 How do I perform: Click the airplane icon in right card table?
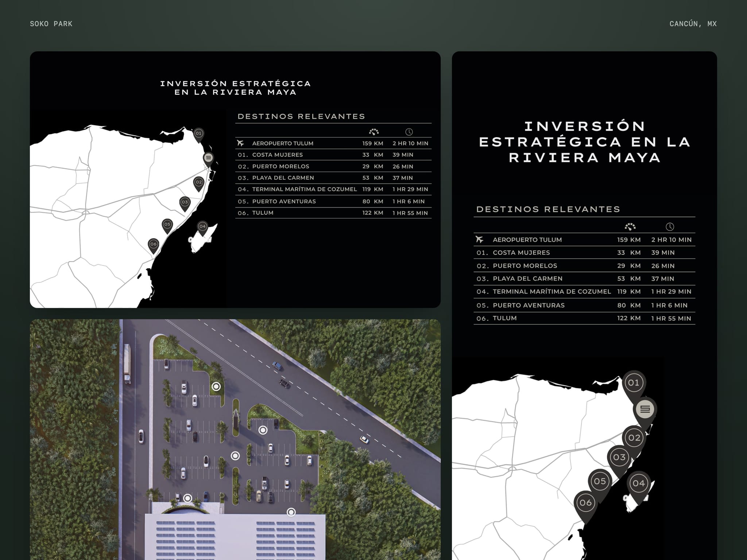[479, 239]
